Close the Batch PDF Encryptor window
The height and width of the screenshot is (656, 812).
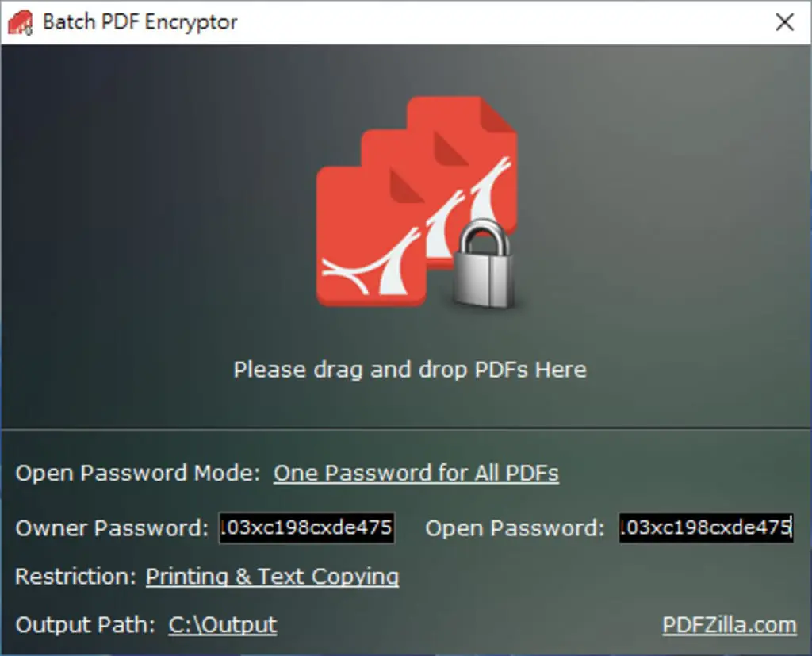pos(784,22)
